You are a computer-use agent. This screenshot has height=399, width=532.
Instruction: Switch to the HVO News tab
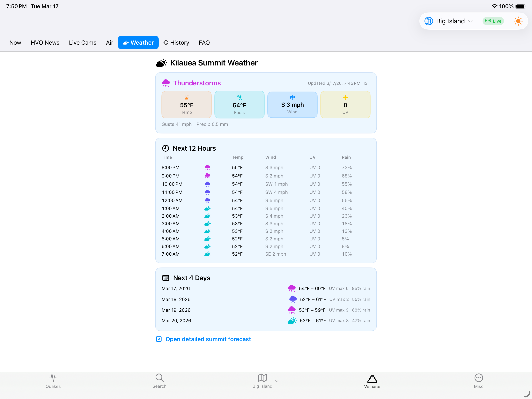pyautogui.click(x=45, y=43)
